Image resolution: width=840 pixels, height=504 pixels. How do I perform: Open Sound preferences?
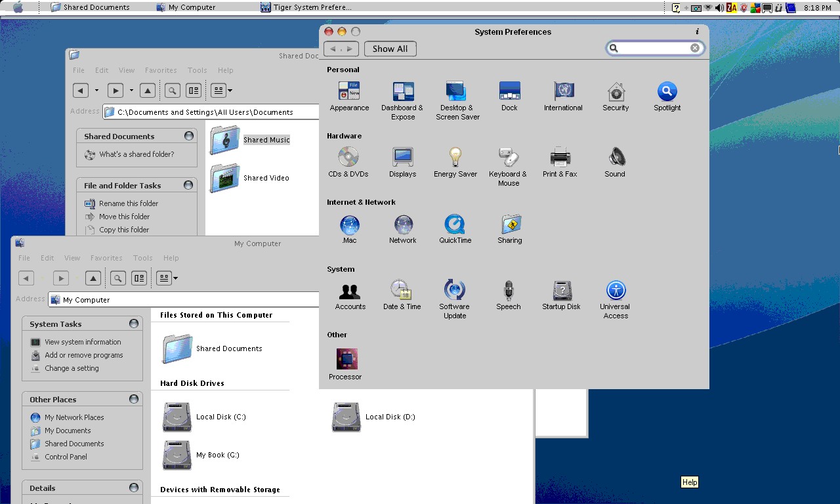pyautogui.click(x=615, y=163)
